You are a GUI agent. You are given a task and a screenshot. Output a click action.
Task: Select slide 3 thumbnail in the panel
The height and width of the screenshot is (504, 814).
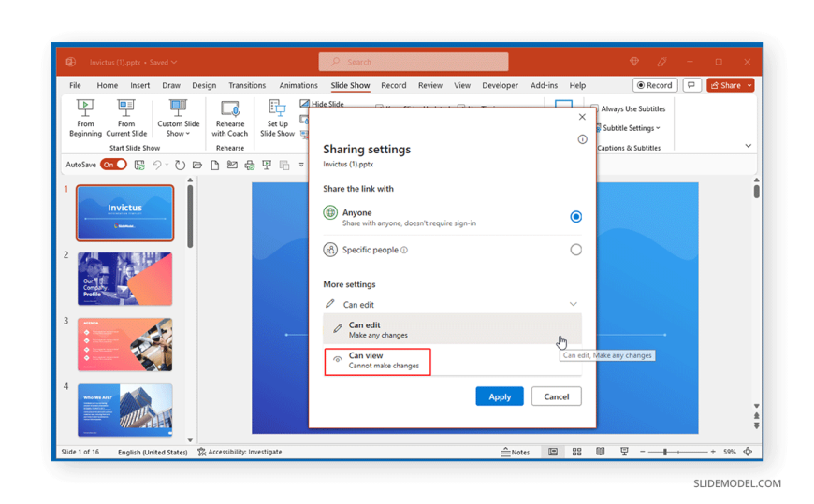tap(124, 344)
